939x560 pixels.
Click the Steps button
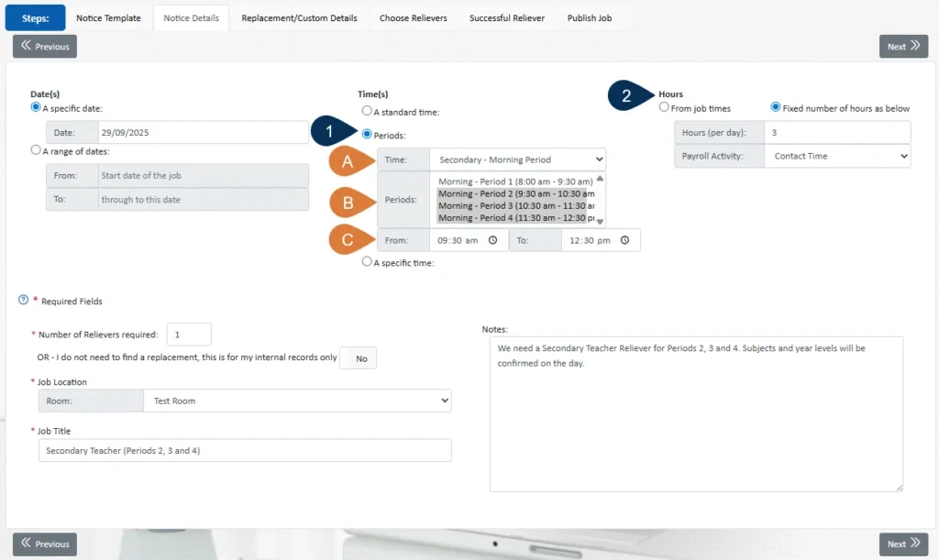36,18
